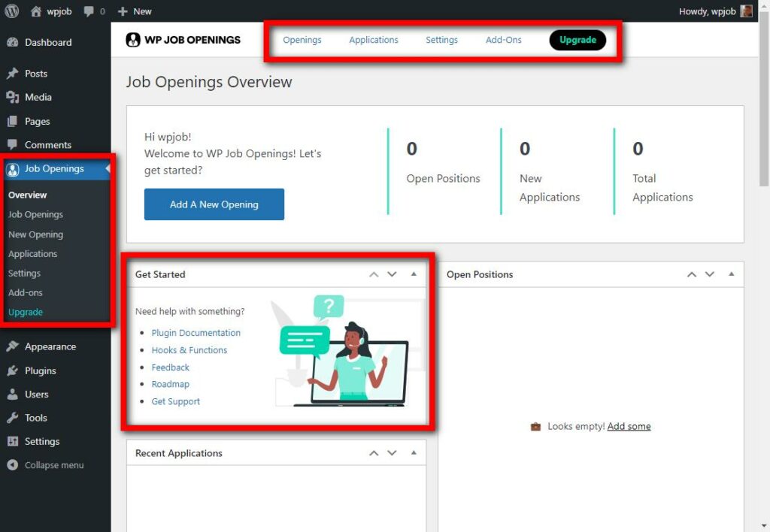Open the Openings tab in plugin header
770x532 pixels.
(x=302, y=40)
